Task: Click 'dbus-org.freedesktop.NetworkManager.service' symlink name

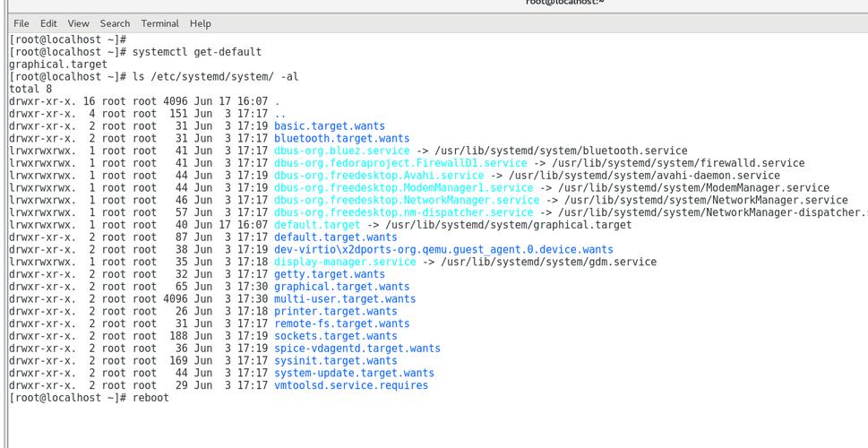Action: pos(407,200)
